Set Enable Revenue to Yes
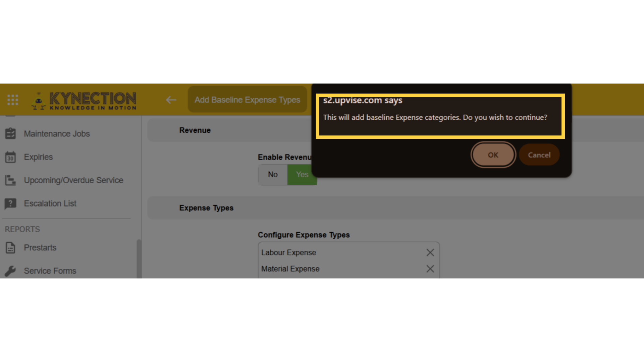This screenshot has width=644, height=362. [302, 174]
